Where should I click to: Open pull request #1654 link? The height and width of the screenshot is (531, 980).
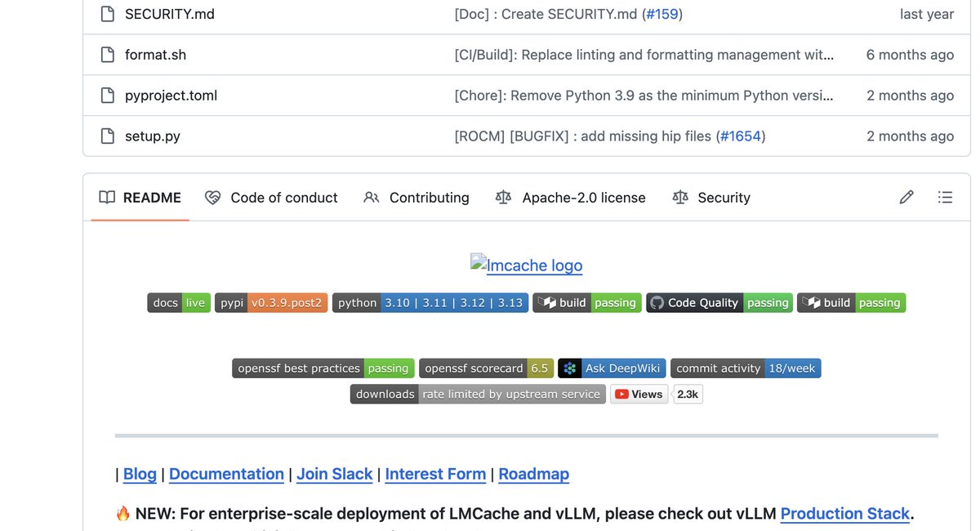click(x=741, y=136)
